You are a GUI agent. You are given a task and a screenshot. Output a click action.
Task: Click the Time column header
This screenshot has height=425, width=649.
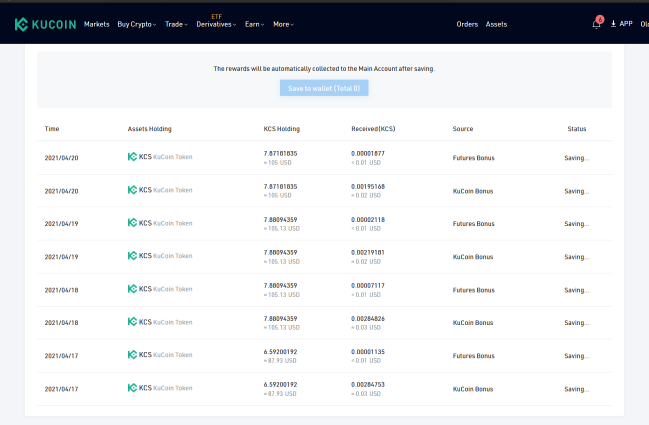(x=52, y=129)
